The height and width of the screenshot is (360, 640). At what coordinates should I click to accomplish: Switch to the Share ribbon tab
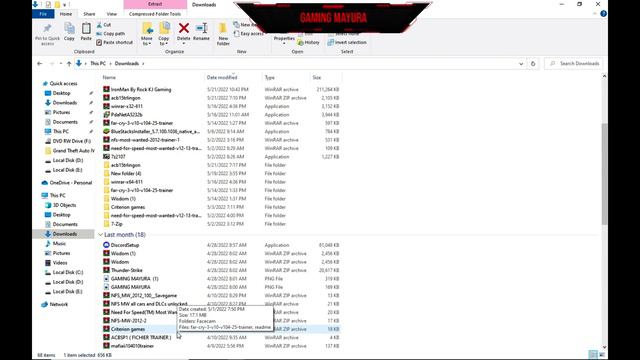pos(89,14)
